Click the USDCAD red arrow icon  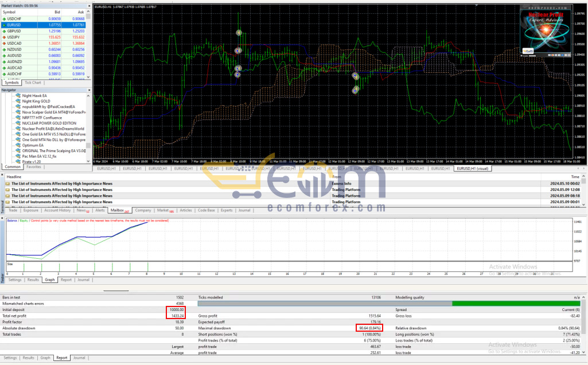tap(4, 44)
